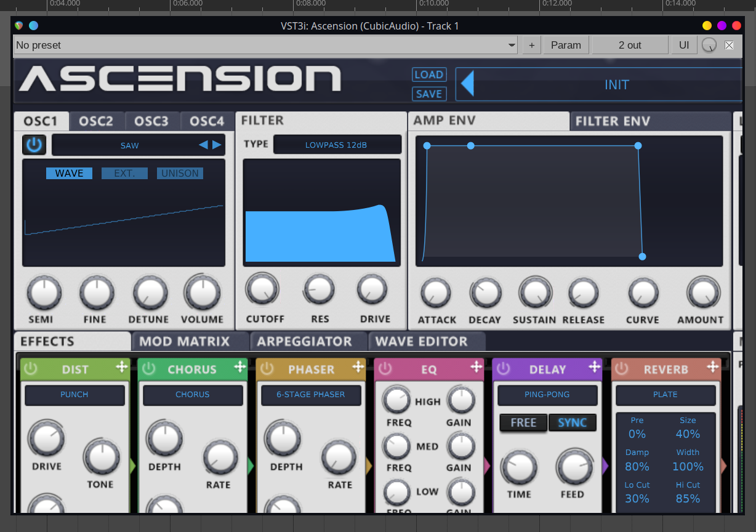
Task: Click the plugin bypass circle icon near UI button
Action: 709,45
